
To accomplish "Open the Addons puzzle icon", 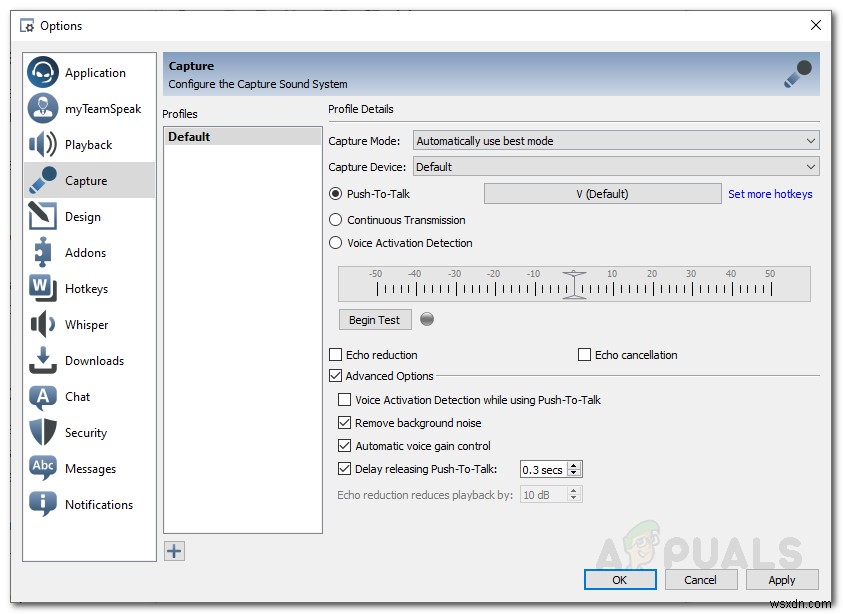I will (41, 252).
